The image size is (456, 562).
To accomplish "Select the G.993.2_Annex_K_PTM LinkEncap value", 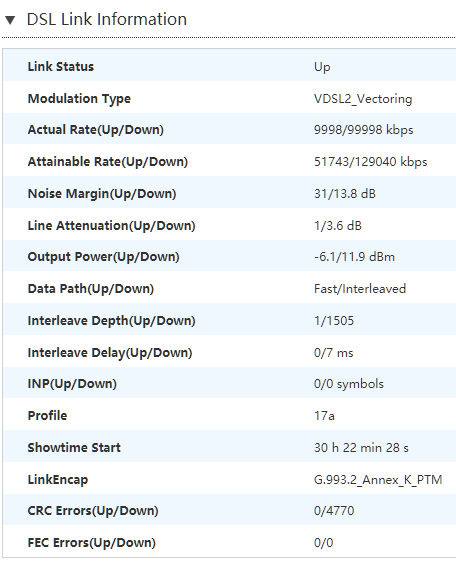I will 378,480.
